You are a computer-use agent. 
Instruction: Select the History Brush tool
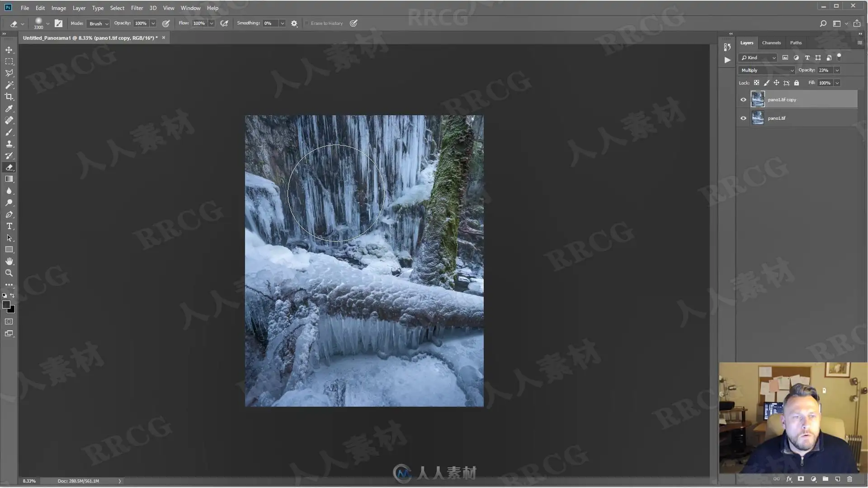click(9, 155)
